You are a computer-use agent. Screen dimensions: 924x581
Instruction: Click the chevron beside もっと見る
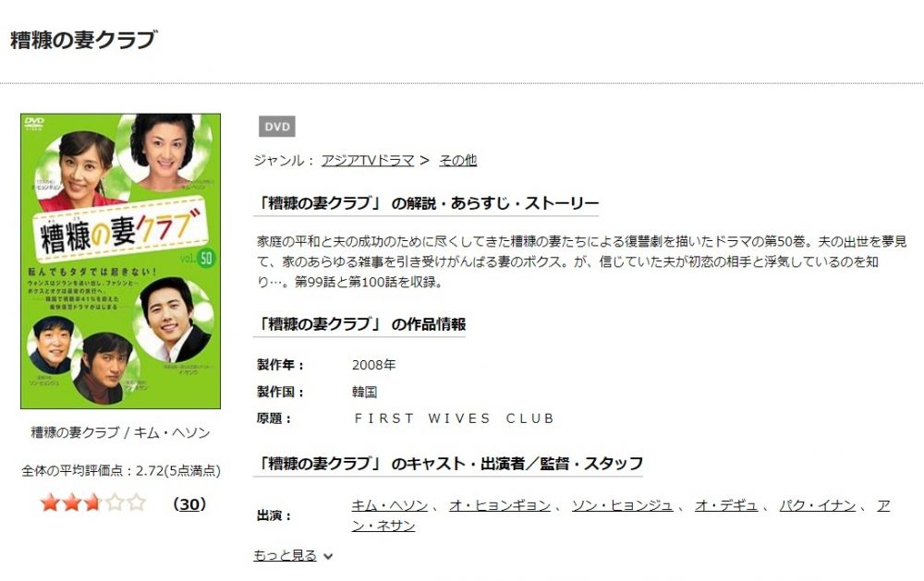(x=328, y=556)
